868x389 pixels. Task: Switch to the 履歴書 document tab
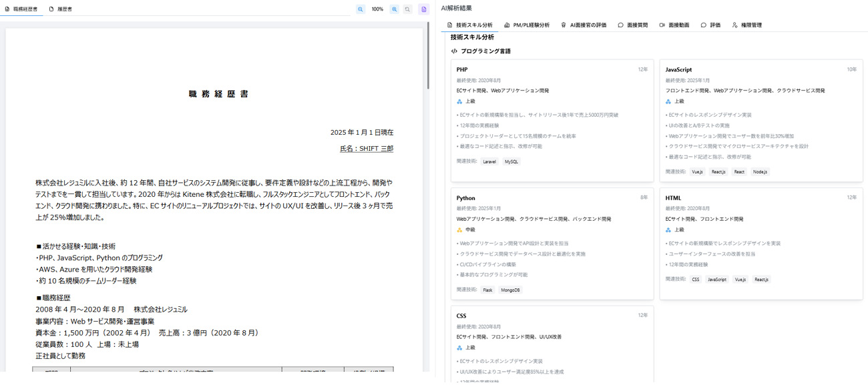point(61,9)
